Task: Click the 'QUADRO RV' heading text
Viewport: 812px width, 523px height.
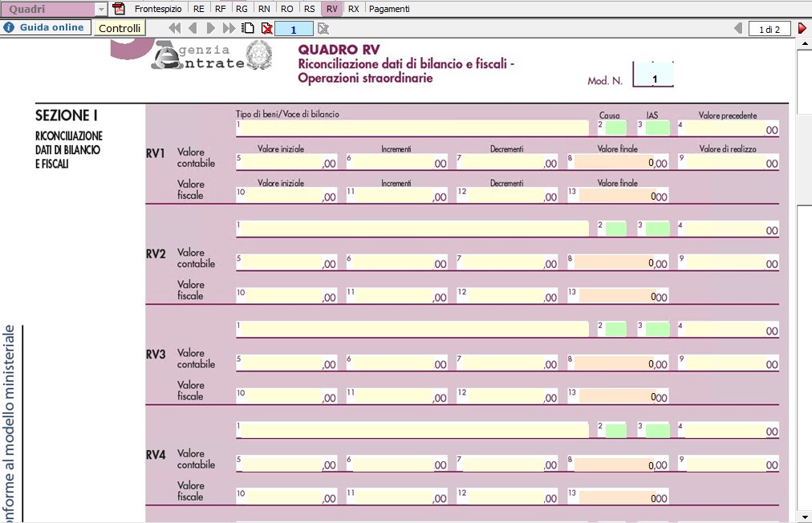Action: coord(339,50)
